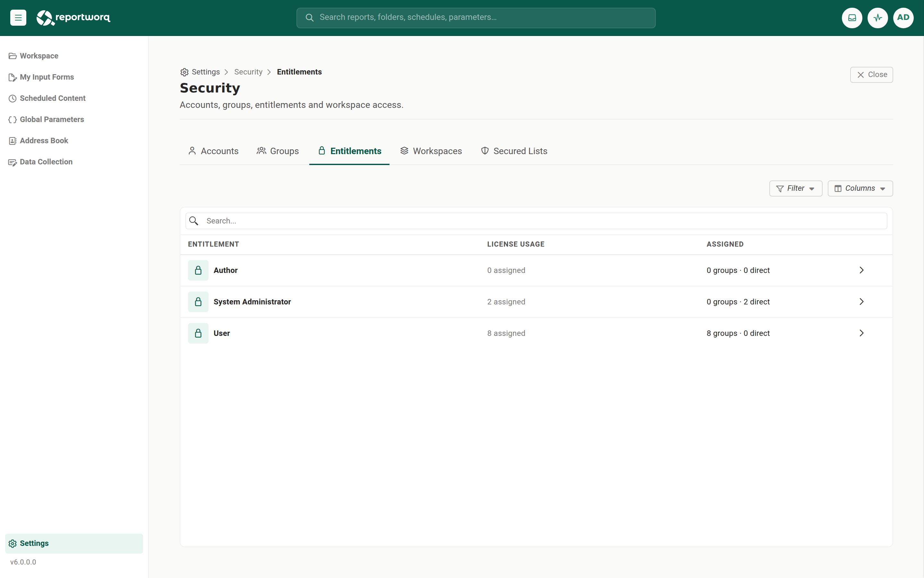Click the Global Parameters braces icon
Viewport: 924px width, 578px height.
pos(13,120)
